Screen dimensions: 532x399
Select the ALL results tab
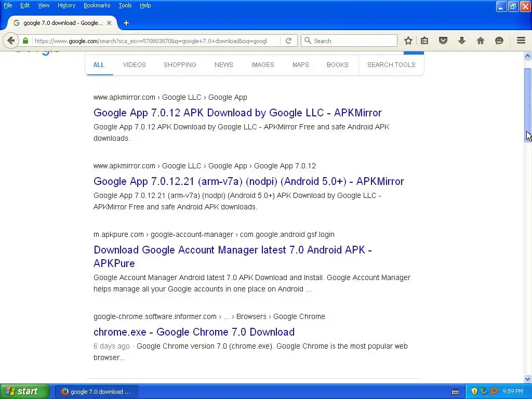click(99, 65)
